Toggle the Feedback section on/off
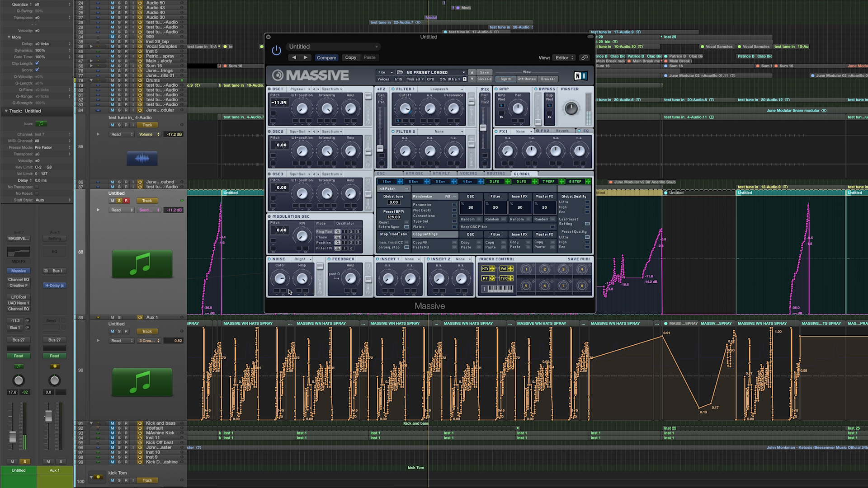Screen dimensions: 868x488 coord(329,259)
